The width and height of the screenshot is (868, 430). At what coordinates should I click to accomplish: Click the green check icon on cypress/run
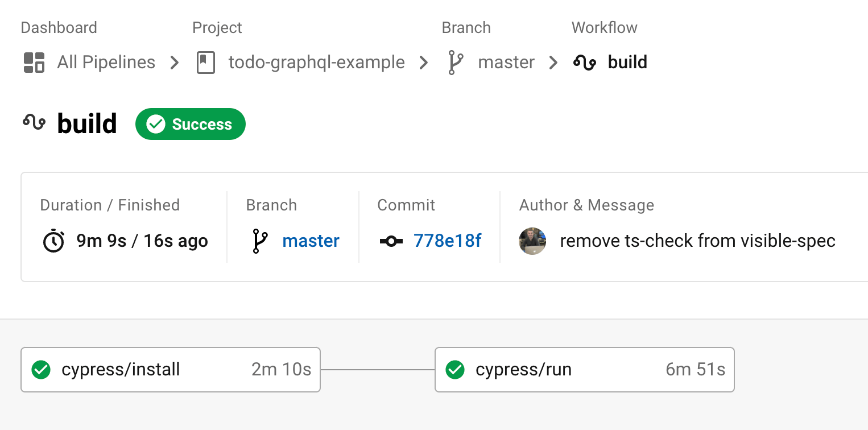(455, 370)
